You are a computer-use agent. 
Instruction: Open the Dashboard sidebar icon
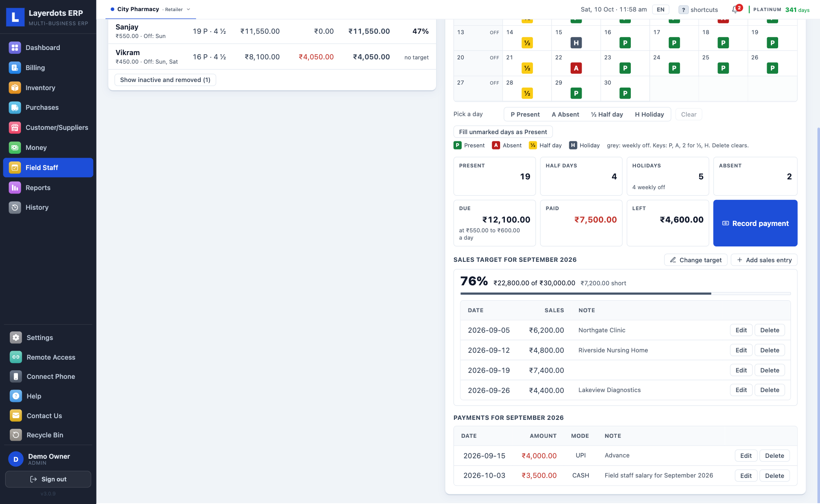click(x=15, y=48)
